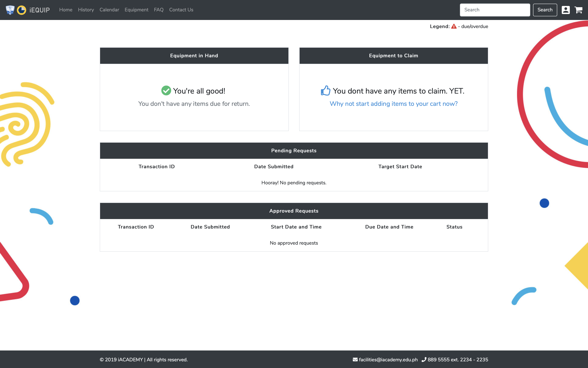
Task: Click Approved Requests Transaction ID column
Action: pos(136,227)
